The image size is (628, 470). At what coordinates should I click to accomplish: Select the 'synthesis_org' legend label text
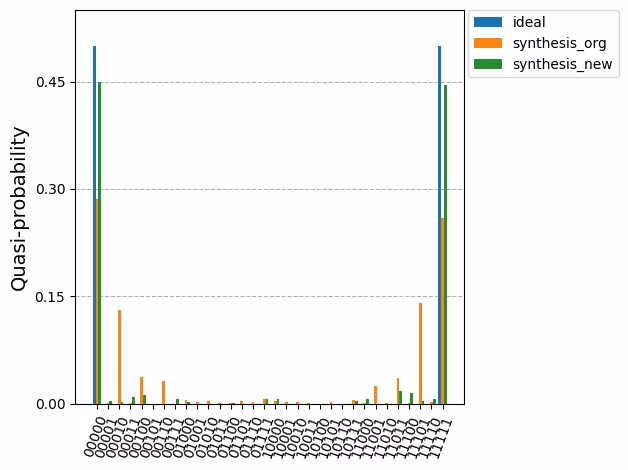coord(559,43)
